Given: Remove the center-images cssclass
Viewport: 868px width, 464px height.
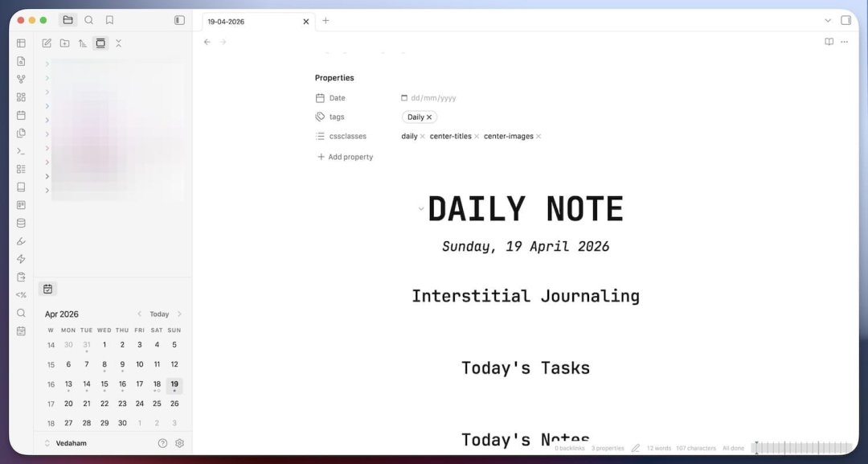Looking at the screenshot, I should coord(538,136).
